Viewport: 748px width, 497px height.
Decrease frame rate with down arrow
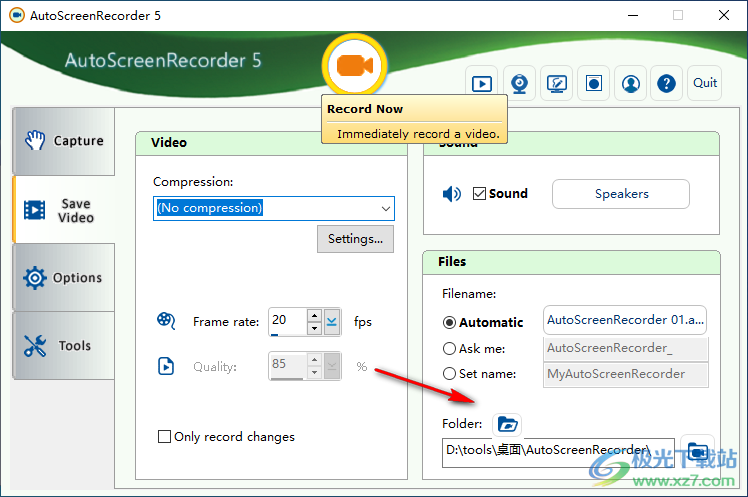[314, 328]
